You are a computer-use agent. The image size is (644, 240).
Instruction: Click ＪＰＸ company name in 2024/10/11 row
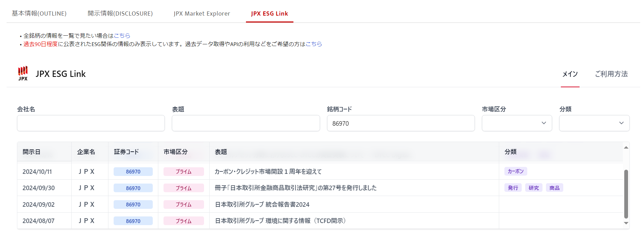click(x=86, y=172)
